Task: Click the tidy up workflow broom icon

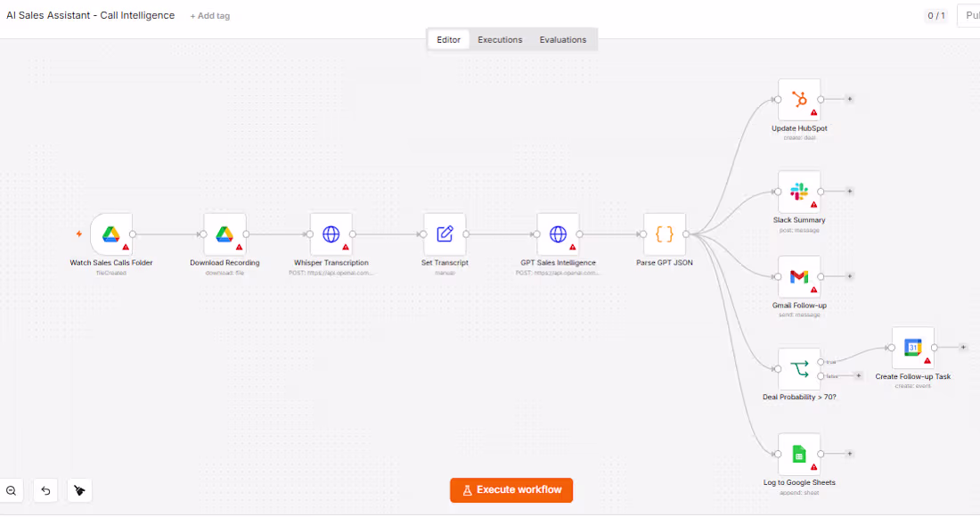Action: pos(79,491)
